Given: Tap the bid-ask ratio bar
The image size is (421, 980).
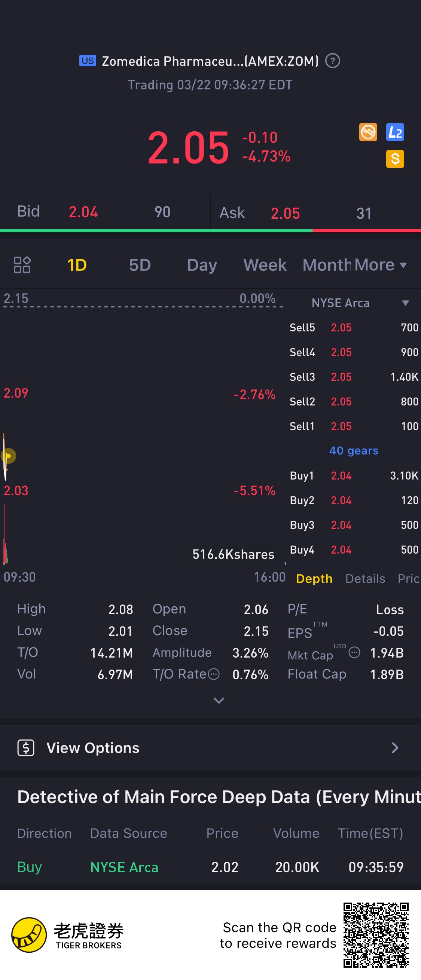Looking at the screenshot, I should 210,230.
